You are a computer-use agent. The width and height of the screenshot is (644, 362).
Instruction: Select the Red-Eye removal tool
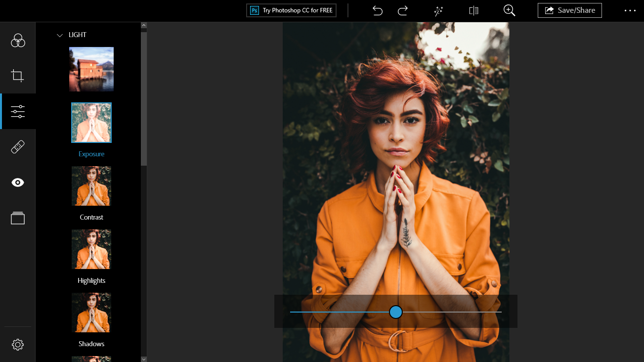tap(18, 182)
